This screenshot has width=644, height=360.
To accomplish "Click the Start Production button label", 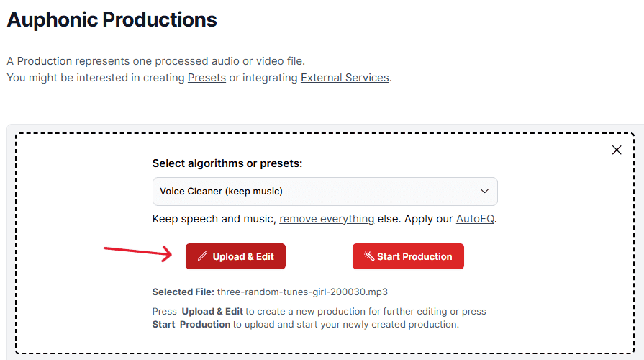I will pos(414,256).
